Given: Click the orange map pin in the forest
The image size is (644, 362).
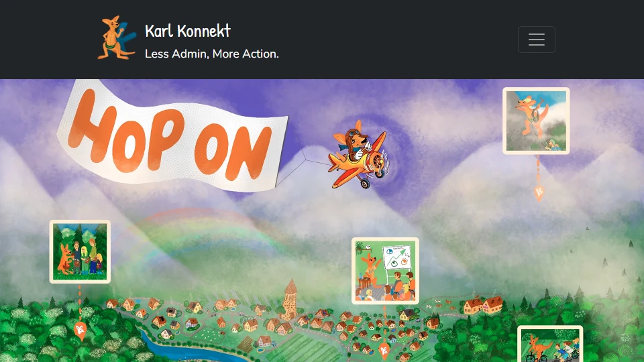Looking at the screenshot, I should pos(80,330).
